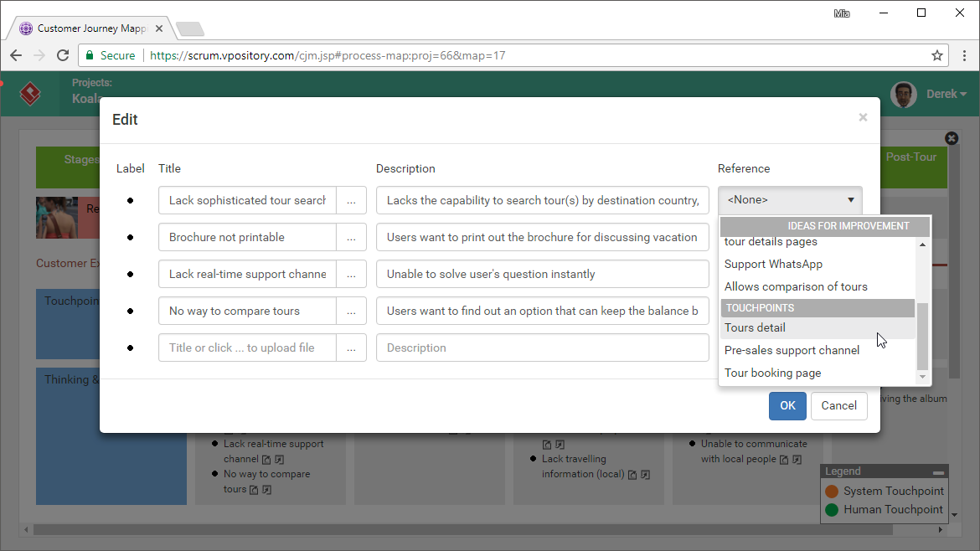Select Support WhatsApp reference option
Viewport: 980px width, 551px height.
(818, 265)
